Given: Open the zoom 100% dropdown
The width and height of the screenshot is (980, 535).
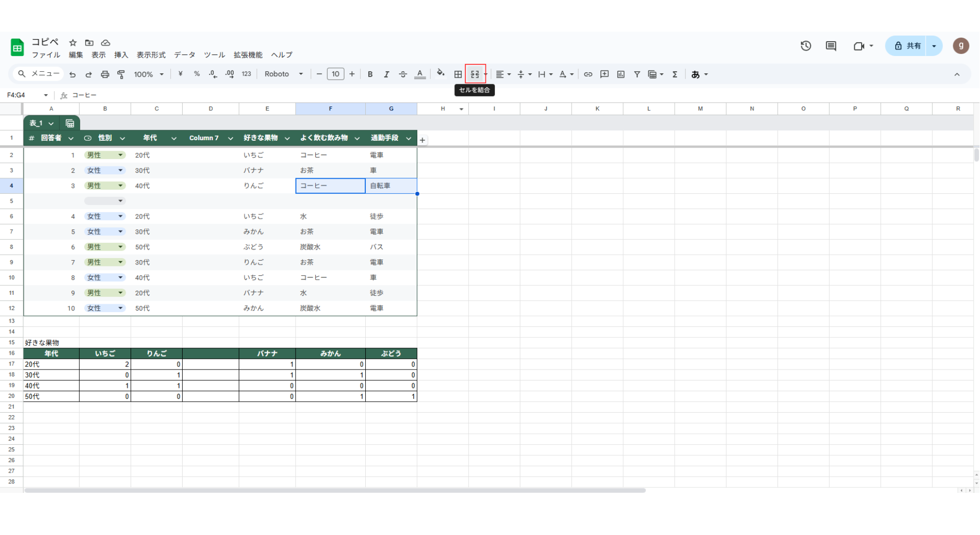Looking at the screenshot, I should [x=148, y=74].
